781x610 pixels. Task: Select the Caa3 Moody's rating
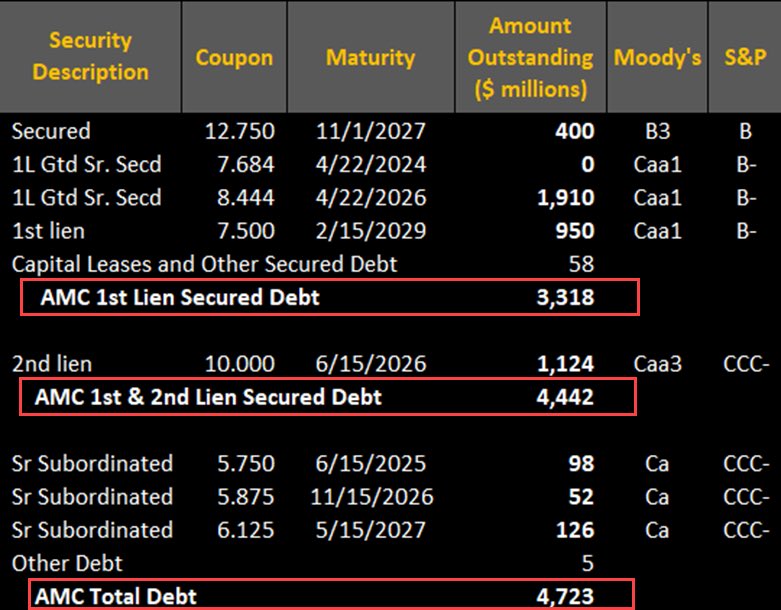[657, 364]
